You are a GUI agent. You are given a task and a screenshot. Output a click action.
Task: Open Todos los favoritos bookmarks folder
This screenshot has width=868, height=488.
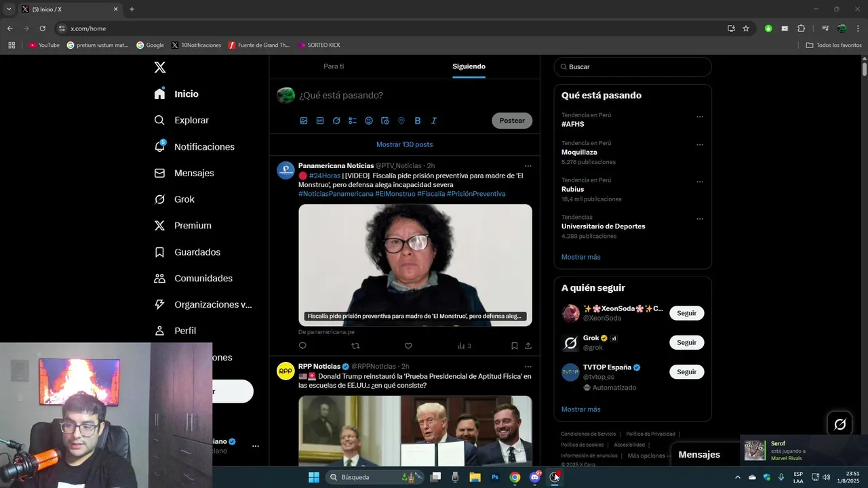coord(833,45)
